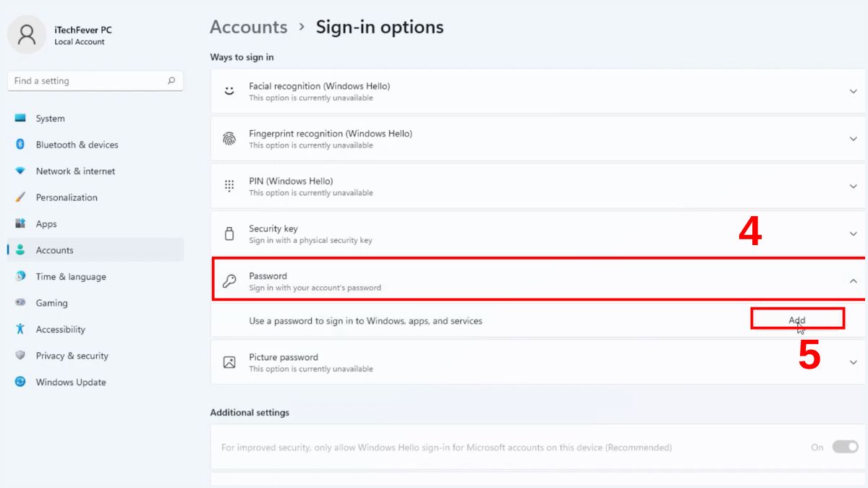Click the Add password button
Screen dimensions: 868x488
797,320
